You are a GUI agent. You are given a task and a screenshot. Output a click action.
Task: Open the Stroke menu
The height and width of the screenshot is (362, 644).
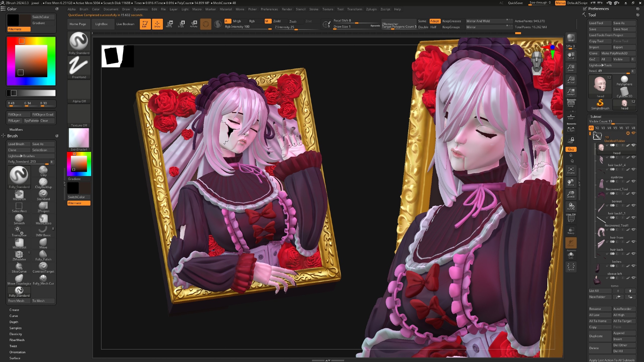[x=314, y=9]
